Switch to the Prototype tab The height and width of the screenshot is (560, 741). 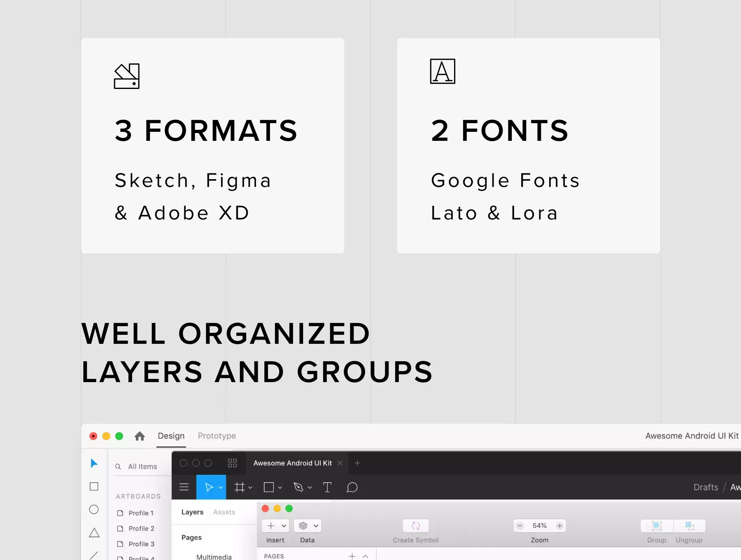(x=217, y=436)
